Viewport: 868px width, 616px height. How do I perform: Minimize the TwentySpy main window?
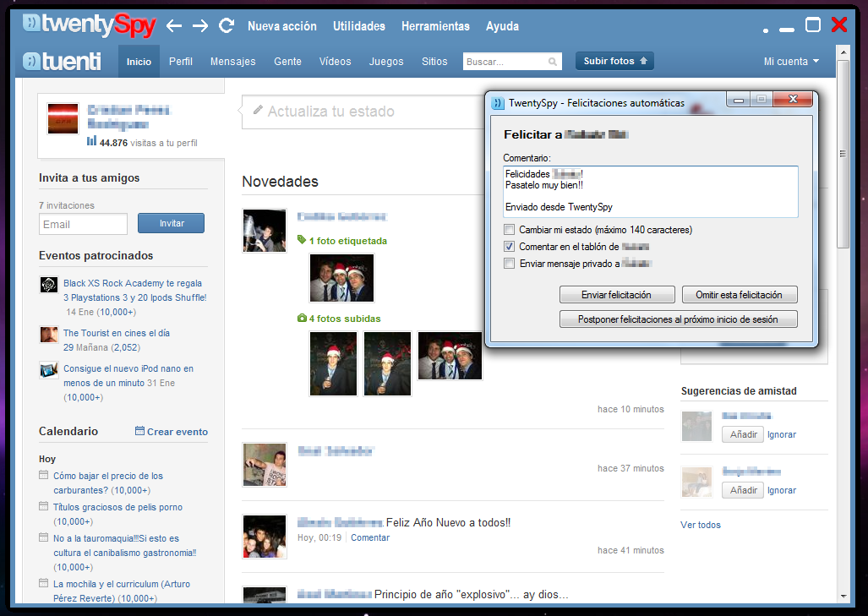click(x=787, y=30)
